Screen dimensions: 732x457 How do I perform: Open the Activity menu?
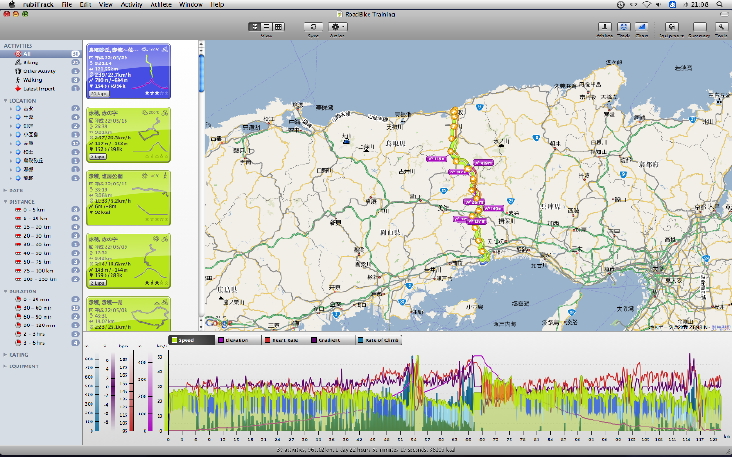point(130,5)
